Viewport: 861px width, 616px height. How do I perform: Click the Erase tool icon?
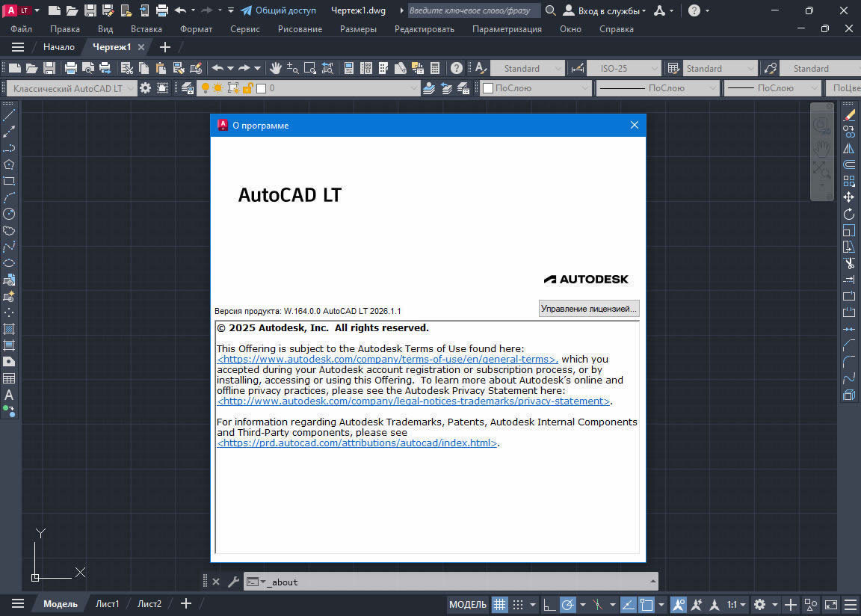[x=848, y=115]
